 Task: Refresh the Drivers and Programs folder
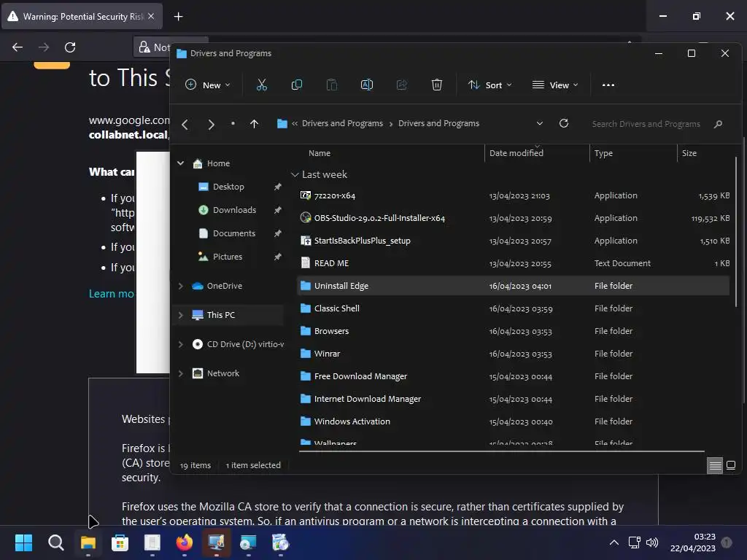tap(564, 123)
